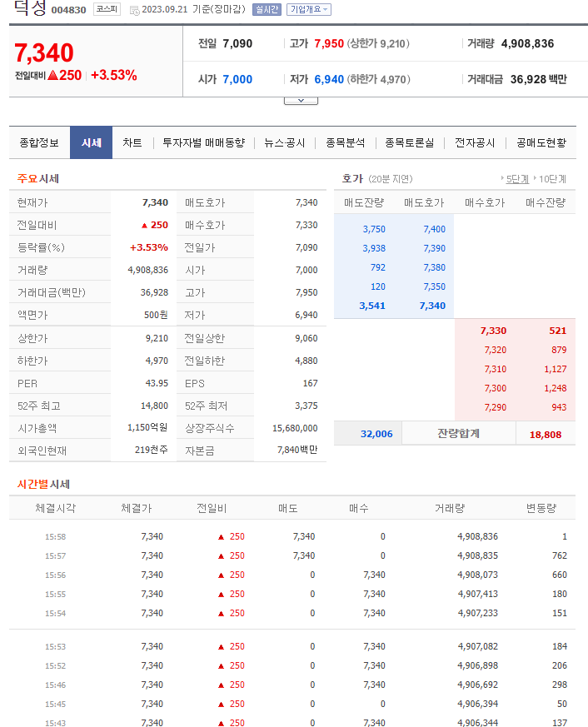Go to the 뉴스·공시 tab
The image size is (588, 727).
click(285, 142)
